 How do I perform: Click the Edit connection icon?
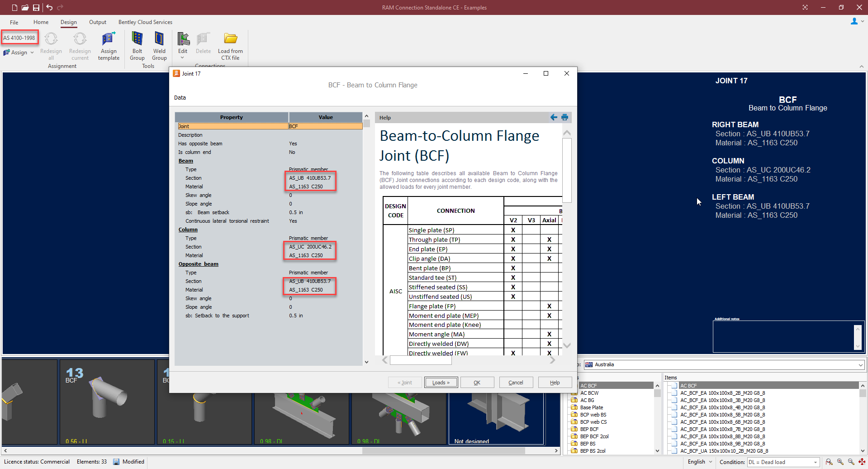pyautogui.click(x=183, y=39)
